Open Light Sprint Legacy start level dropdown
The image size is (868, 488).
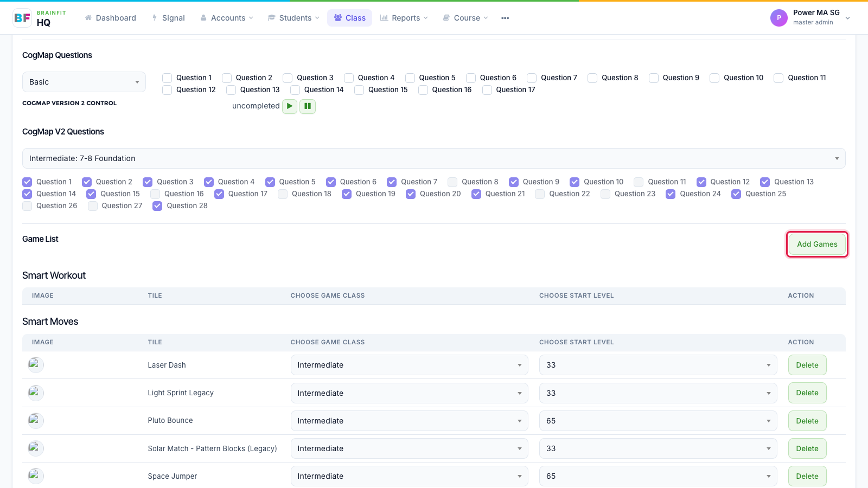(x=658, y=393)
